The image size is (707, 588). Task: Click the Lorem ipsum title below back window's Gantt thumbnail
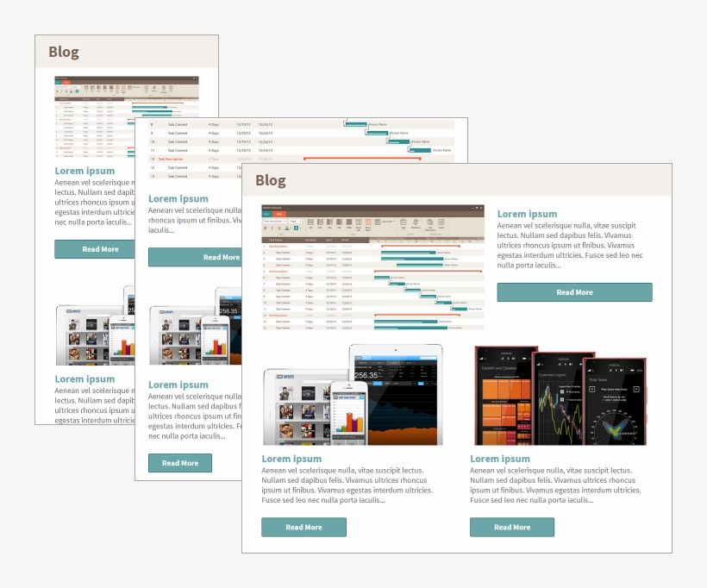pos(84,171)
